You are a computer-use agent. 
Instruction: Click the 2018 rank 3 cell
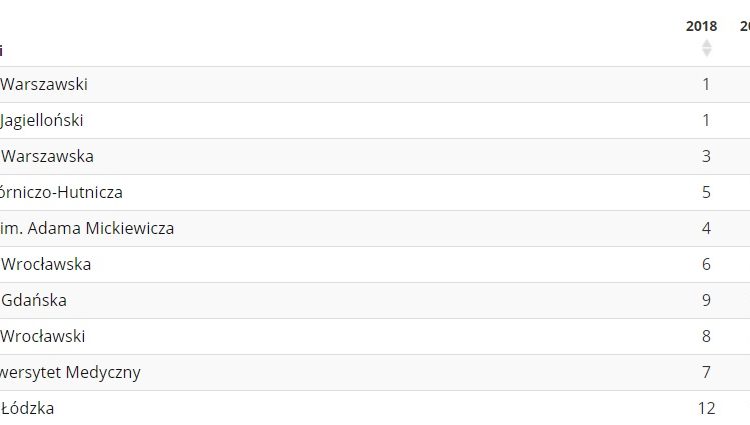(706, 156)
